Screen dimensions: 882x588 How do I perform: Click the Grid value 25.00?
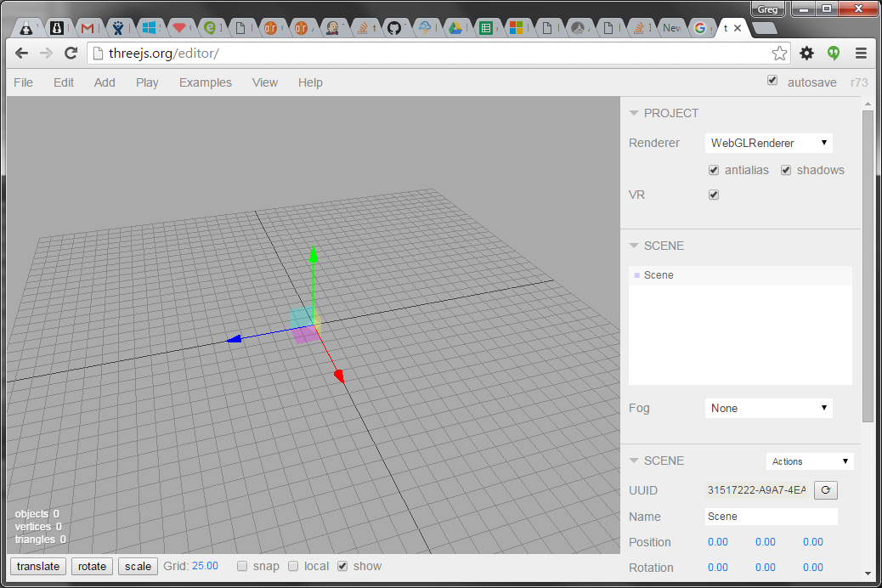tap(205, 566)
